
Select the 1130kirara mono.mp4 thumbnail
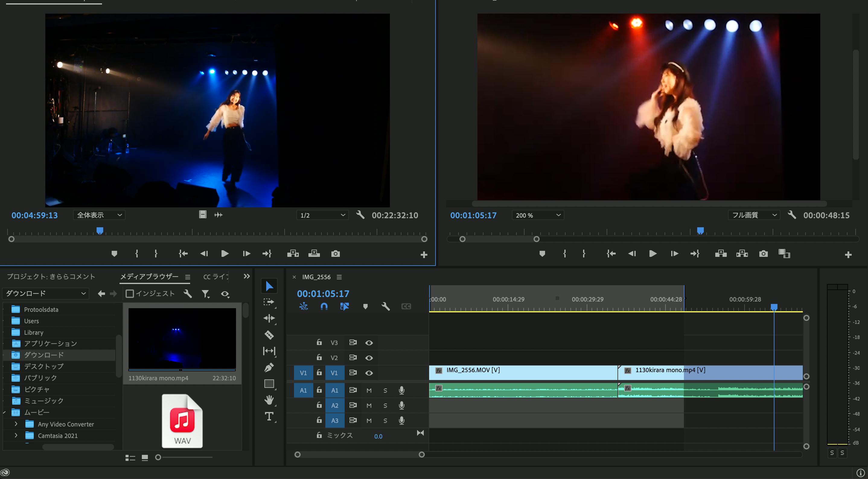click(182, 339)
